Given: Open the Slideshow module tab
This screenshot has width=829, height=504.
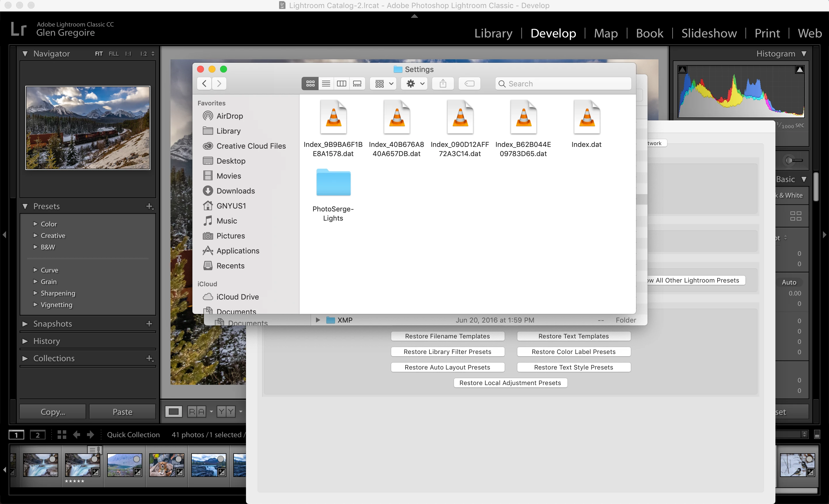Looking at the screenshot, I should pos(709,33).
